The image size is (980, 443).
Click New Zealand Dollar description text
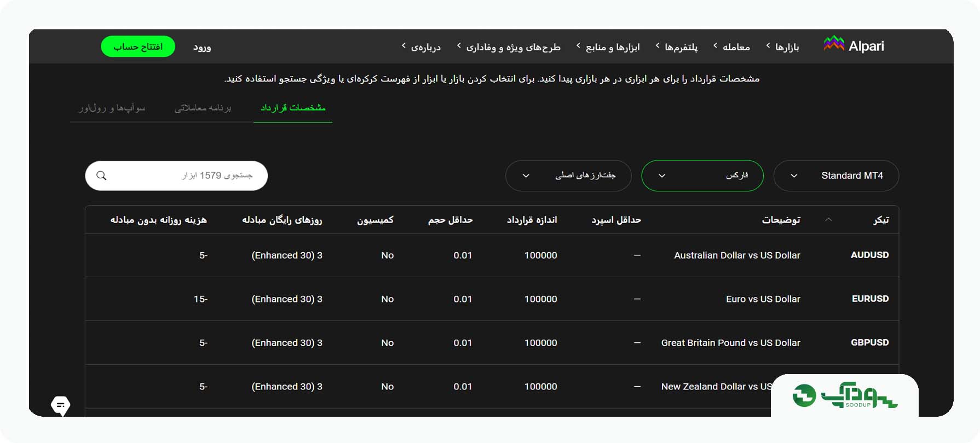point(716,386)
